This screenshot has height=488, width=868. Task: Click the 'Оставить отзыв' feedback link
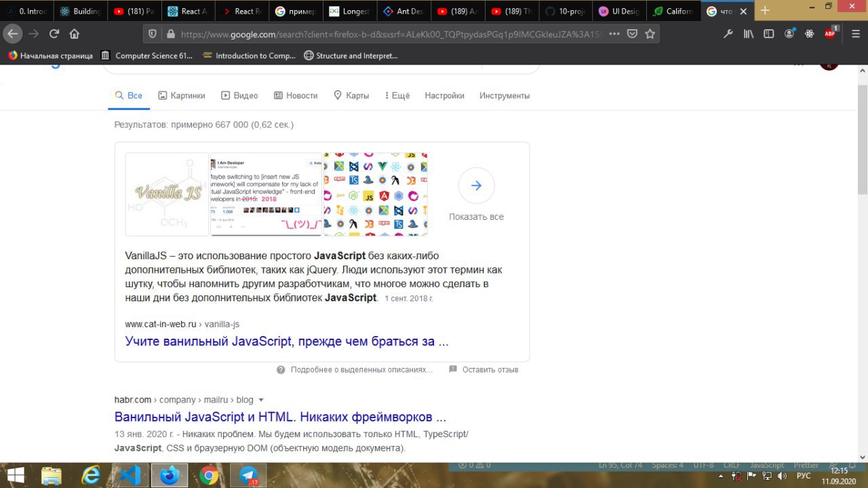(x=484, y=370)
